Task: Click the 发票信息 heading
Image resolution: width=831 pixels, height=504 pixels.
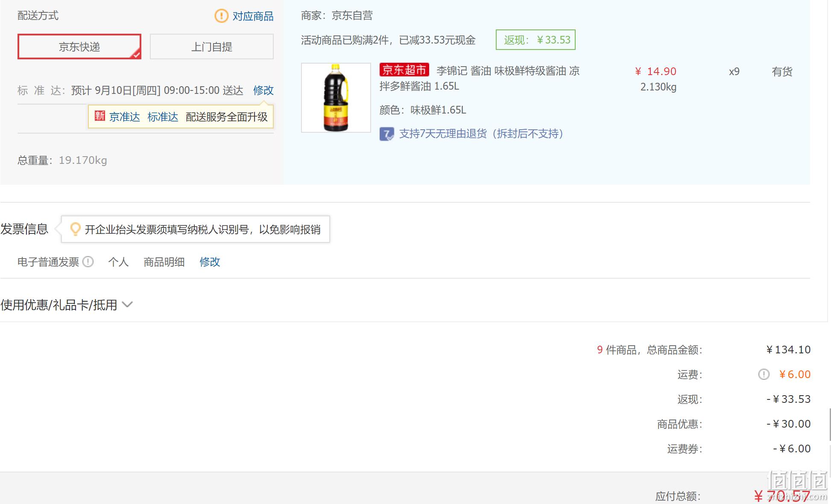Action: 24,229
